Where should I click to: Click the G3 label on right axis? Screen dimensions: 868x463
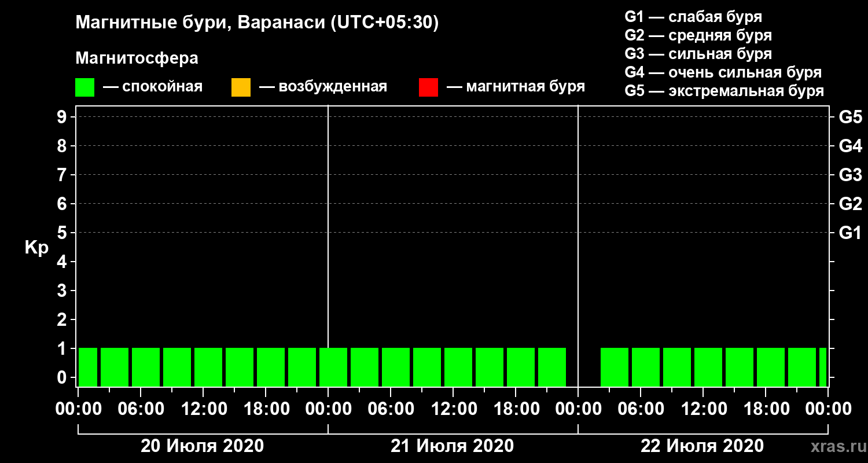pyautogui.click(x=850, y=175)
